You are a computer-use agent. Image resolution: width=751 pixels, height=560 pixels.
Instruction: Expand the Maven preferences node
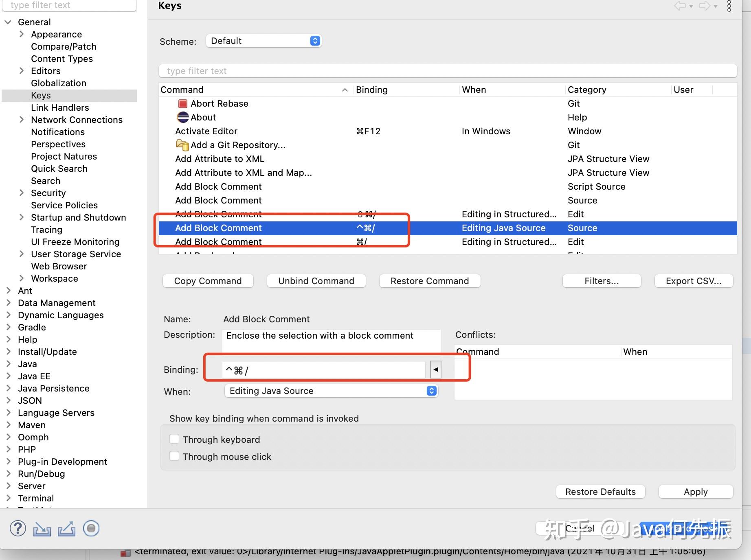[9, 425]
